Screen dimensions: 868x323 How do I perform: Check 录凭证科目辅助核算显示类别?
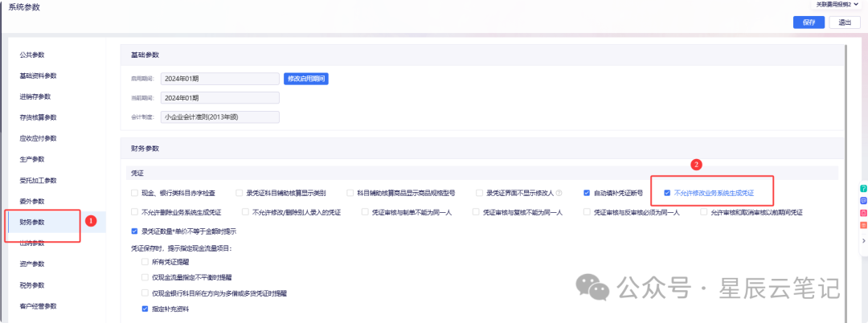[240, 193]
